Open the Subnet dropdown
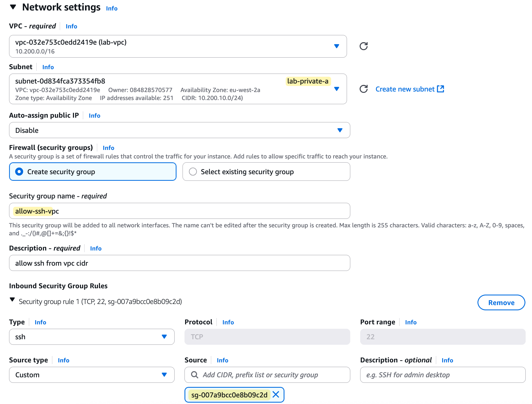Screen dimensions: 532x404 tap(337, 89)
